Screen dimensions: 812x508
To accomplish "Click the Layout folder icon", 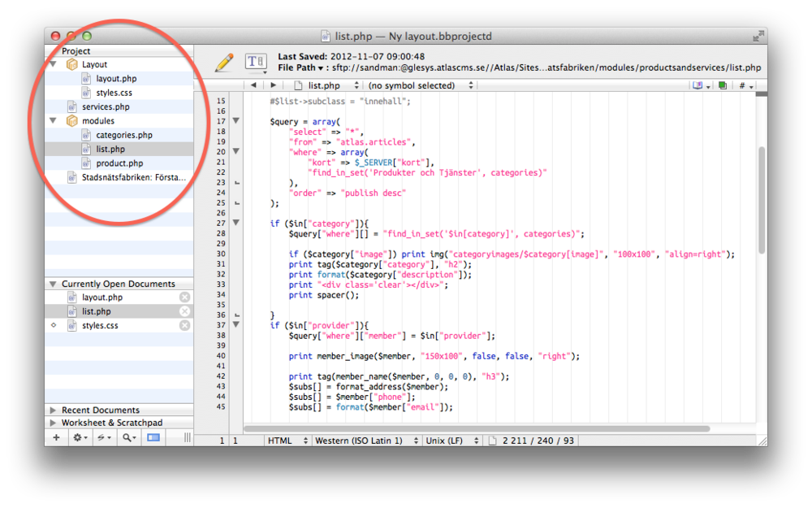I will 72,64.
